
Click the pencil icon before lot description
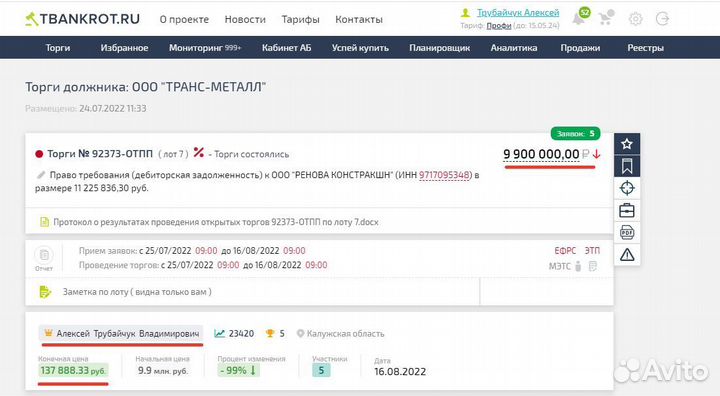point(41,175)
